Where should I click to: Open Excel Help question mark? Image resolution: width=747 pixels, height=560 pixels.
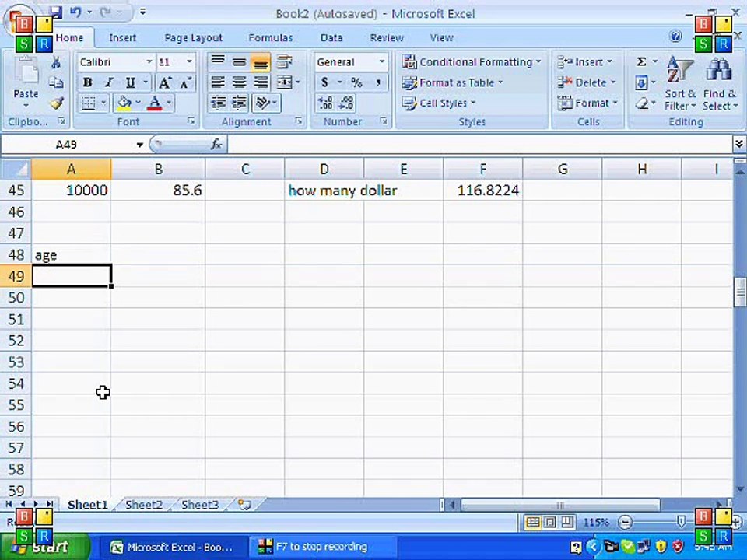pyautogui.click(x=675, y=37)
